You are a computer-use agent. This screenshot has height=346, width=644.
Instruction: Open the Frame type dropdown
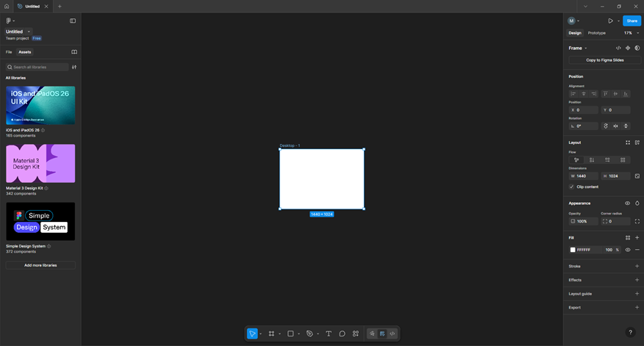point(578,48)
